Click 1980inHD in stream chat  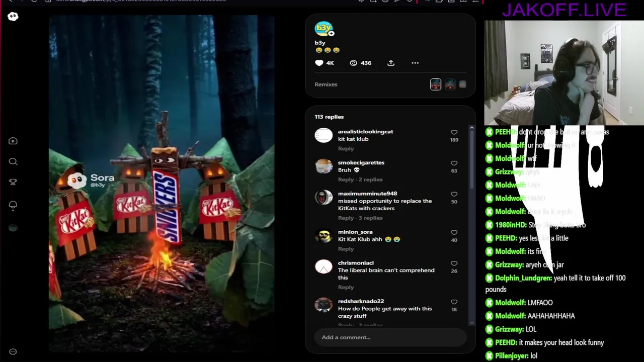tap(511, 225)
